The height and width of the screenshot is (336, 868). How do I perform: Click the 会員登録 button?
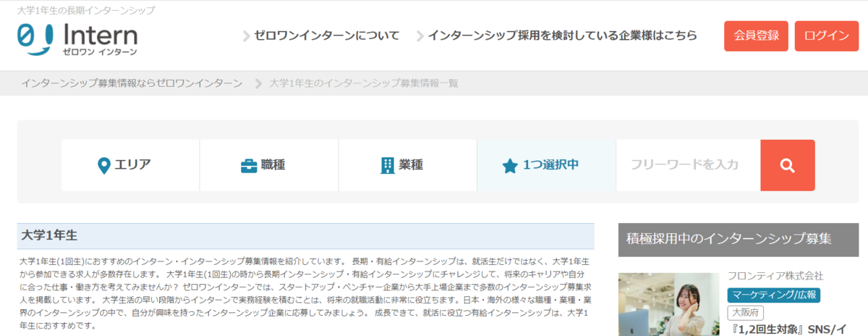(756, 36)
